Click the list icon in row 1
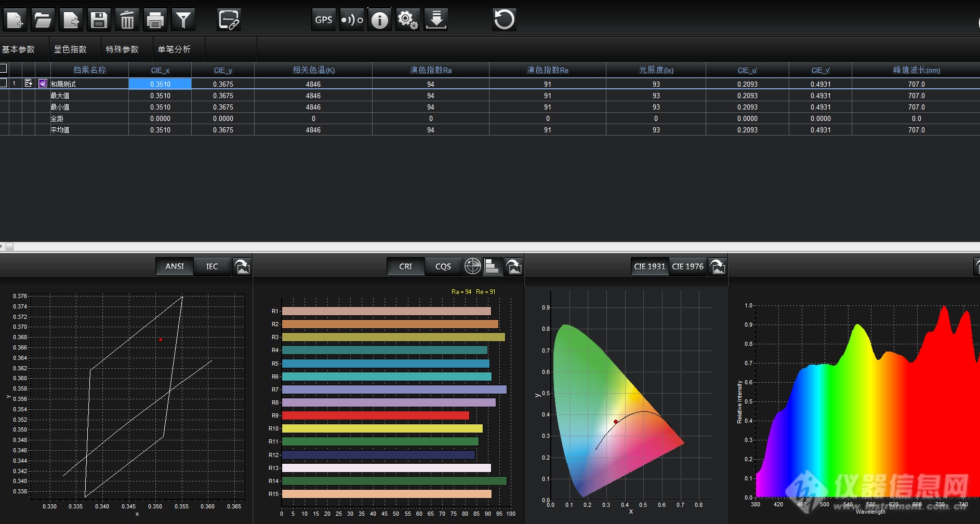The height and width of the screenshot is (524, 980). coord(29,83)
